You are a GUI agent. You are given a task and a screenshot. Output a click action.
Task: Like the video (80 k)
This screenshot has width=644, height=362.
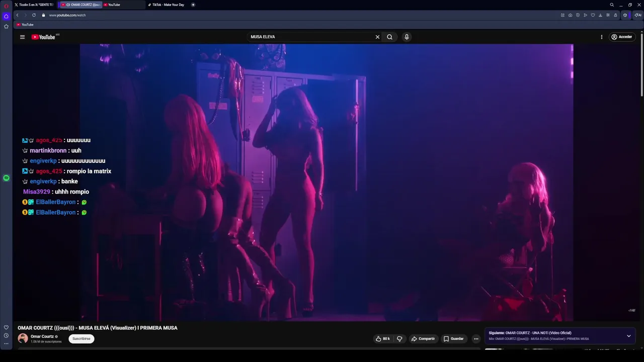click(383, 339)
